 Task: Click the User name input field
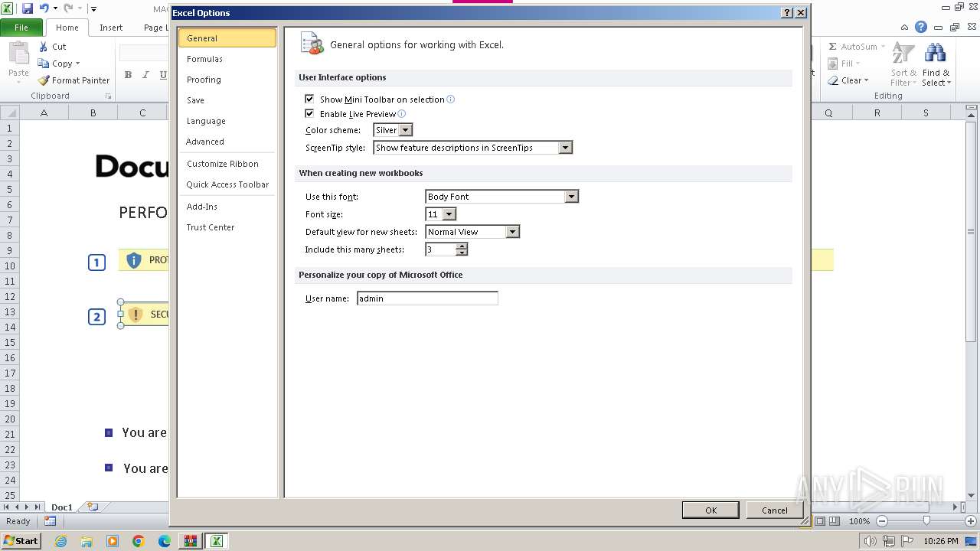click(427, 298)
